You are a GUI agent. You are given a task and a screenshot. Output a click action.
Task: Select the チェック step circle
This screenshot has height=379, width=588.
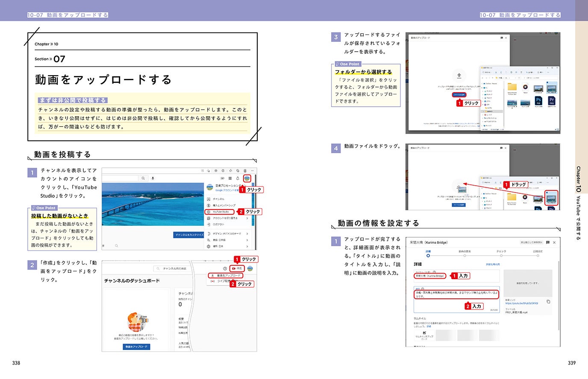tap(501, 255)
